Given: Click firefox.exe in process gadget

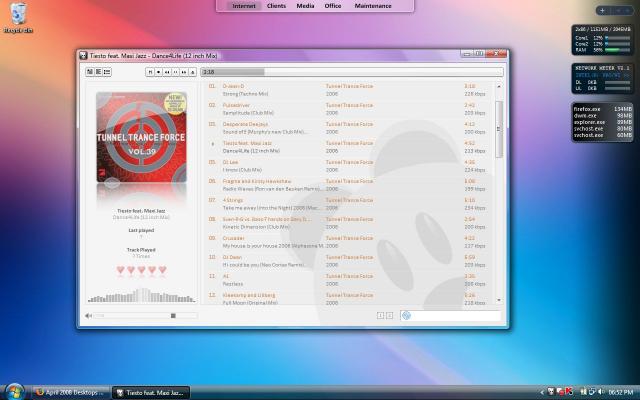Looking at the screenshot, I should (x=602, y=109).
